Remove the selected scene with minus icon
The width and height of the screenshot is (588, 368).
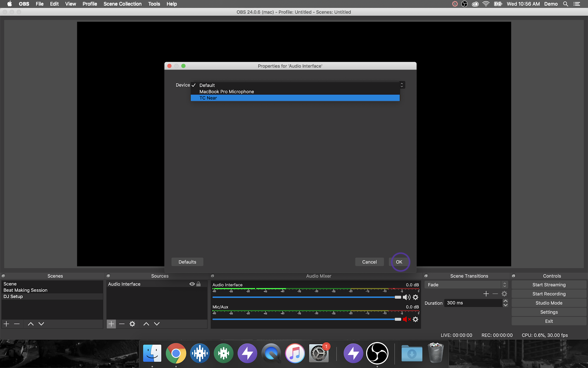[17, 324]
